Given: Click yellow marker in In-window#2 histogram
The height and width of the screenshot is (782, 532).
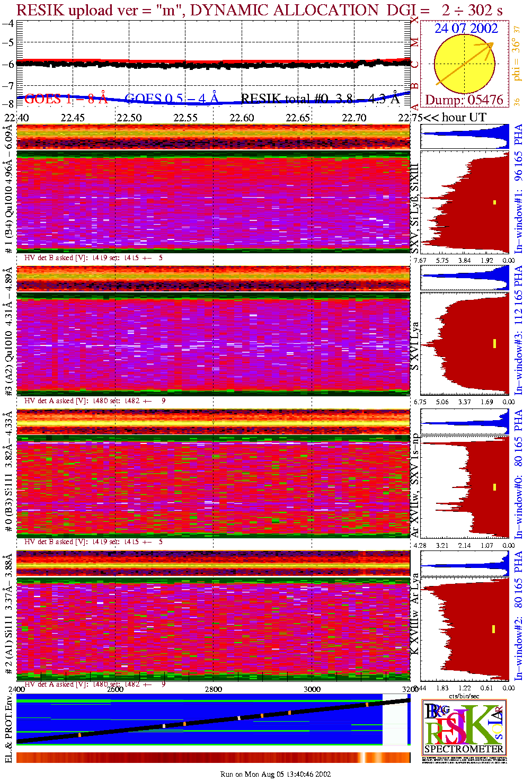Looking at the screenshot, I should (x=494, y=629).
